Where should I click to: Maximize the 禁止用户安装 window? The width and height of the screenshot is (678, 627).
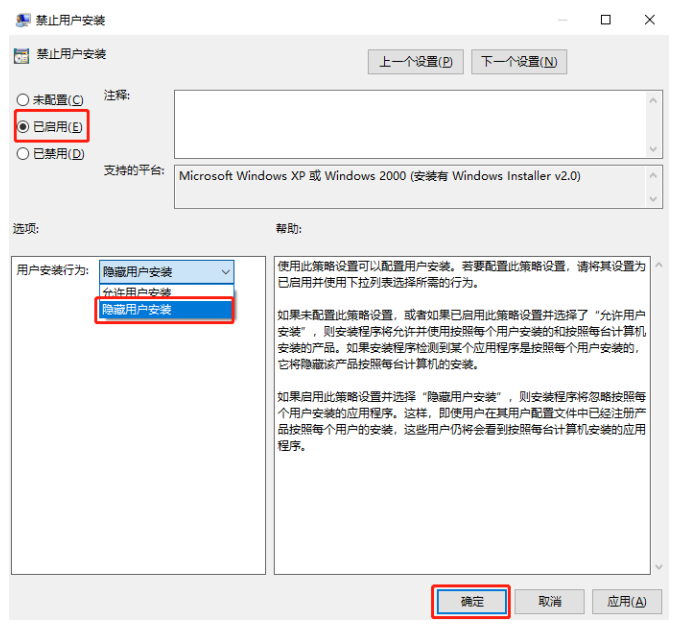pyautogui.click(x=606, y=20)
